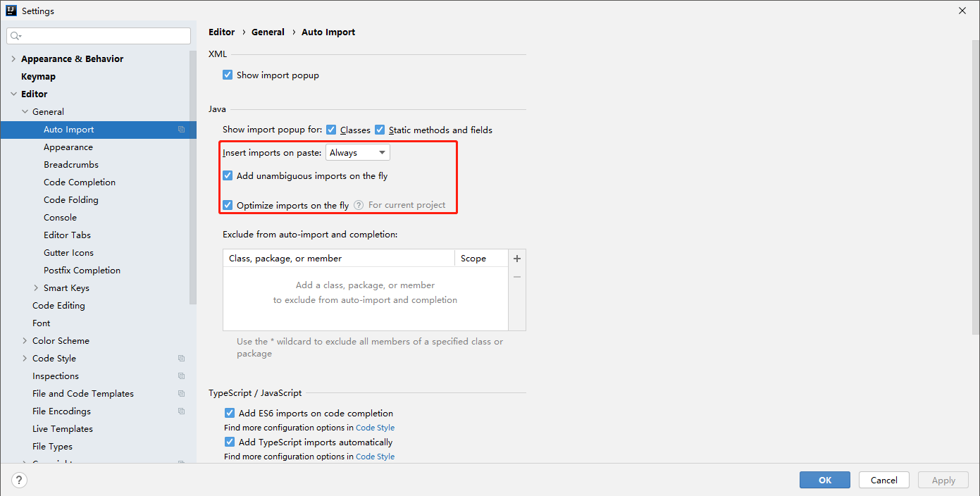Screen dimensions: 980x496
Task: Click the Cancel button
Action: (x=884, y=480)
